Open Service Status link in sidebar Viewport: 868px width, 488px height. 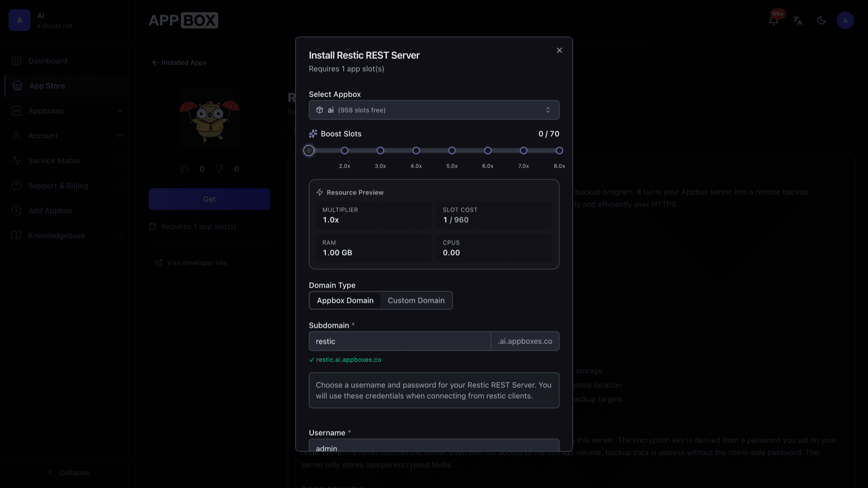67,161
